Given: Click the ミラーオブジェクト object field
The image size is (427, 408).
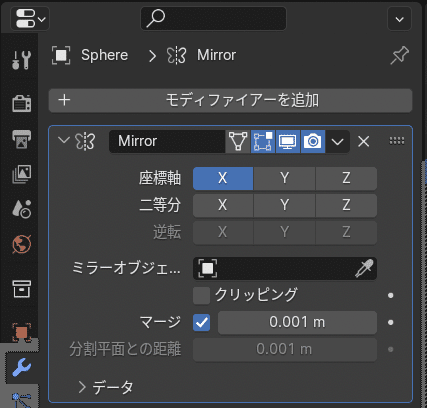Looking at the screenshot, I should pos(285,268).
